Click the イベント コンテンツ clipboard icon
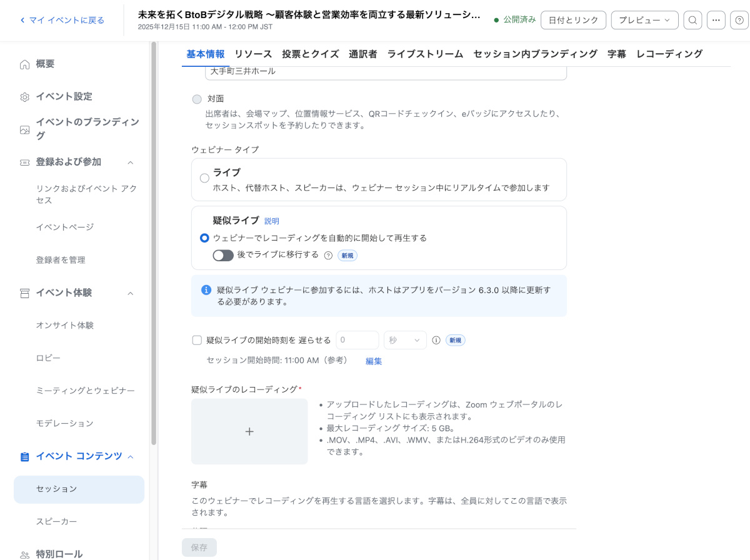Viewport: 750px width, 560px height. point(24,457)
